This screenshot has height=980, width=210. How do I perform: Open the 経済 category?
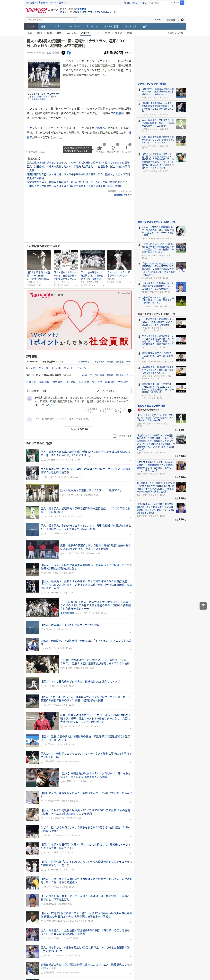(59, 33)
